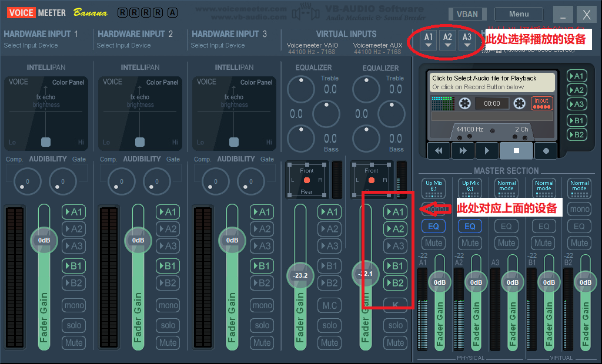Screen dimensions: 602x364
Task: Mute the master bus B2
Action: (x=579, y=243)
